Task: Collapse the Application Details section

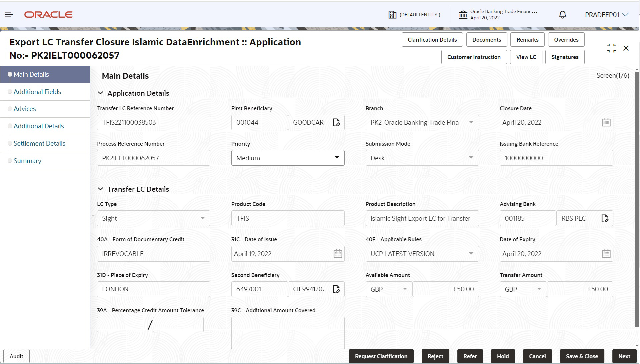Action: [x=100, y=93]
